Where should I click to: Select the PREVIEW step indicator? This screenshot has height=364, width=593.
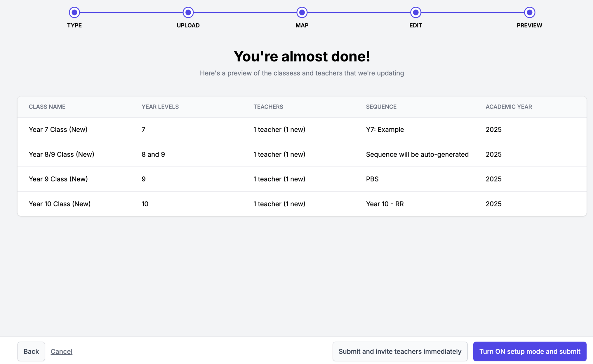(529, 12)
